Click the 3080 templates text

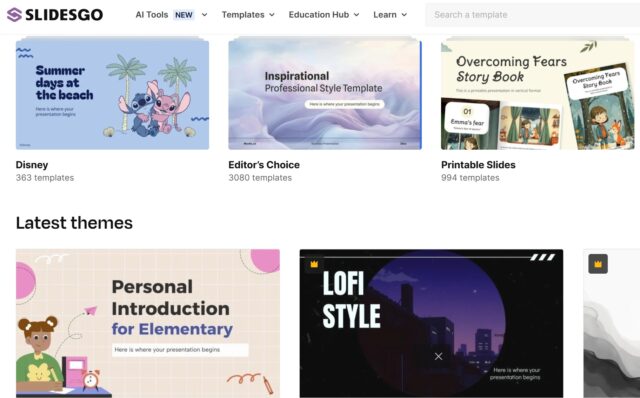pos(260,178)
